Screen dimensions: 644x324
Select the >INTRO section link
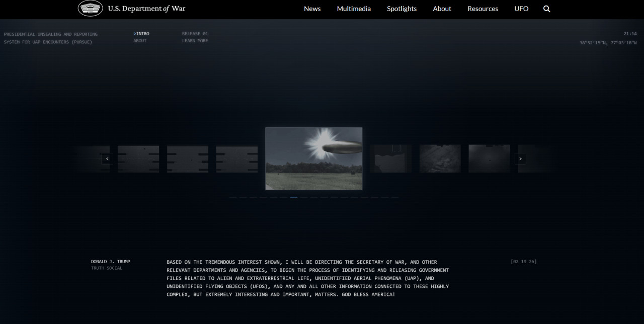[x=141, y=34]
